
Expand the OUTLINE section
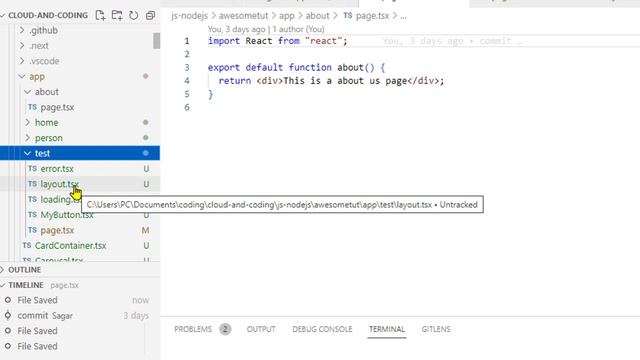[24, 270]
